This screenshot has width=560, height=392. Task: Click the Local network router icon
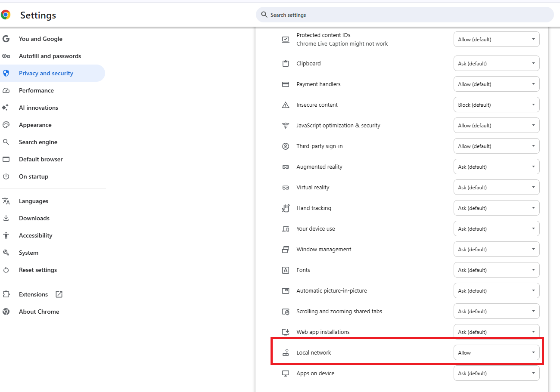(285, 353)
